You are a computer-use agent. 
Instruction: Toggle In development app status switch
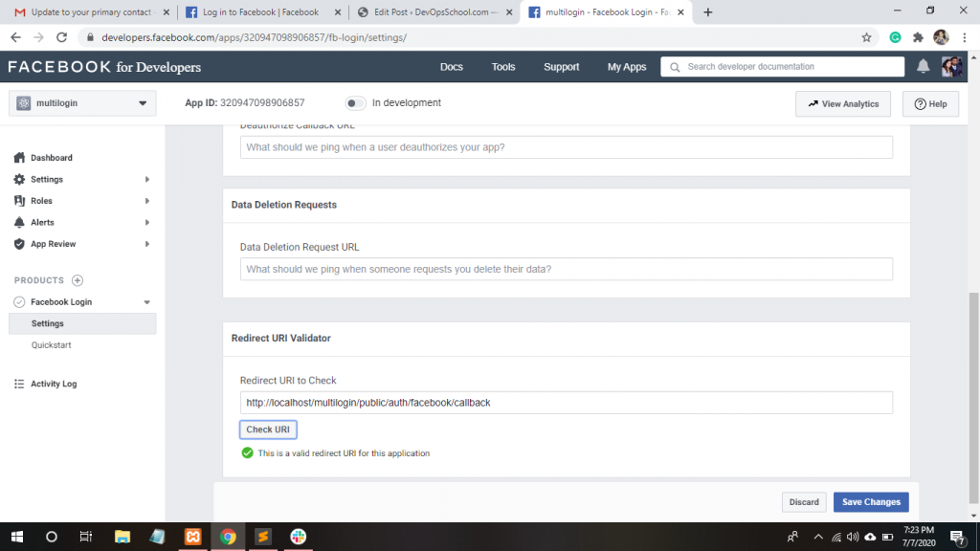point(355,103)
